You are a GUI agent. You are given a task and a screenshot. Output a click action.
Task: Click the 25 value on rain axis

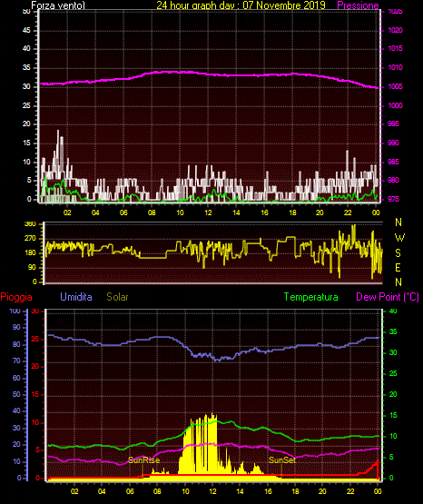pyautogui.click(x=34, y=340)
